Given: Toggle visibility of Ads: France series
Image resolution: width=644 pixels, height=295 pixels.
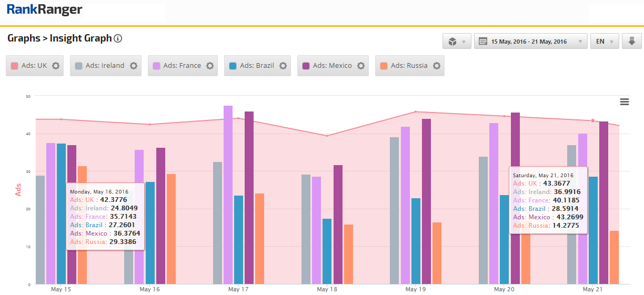Looking at the screenshot, I should coord(182,66).
